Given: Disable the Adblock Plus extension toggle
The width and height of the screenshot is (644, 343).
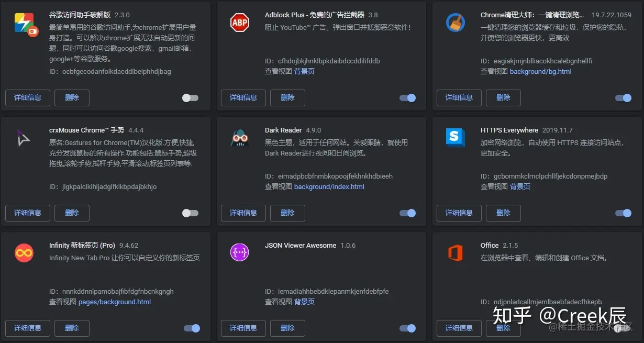Looking at the screenshot, I should click(x=407, y=98).
